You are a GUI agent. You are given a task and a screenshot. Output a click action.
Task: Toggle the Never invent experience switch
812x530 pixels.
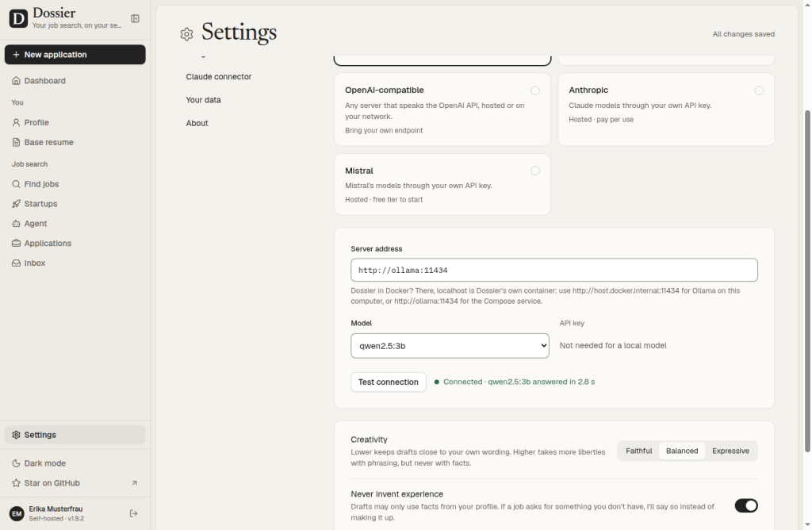click(745, 505)
